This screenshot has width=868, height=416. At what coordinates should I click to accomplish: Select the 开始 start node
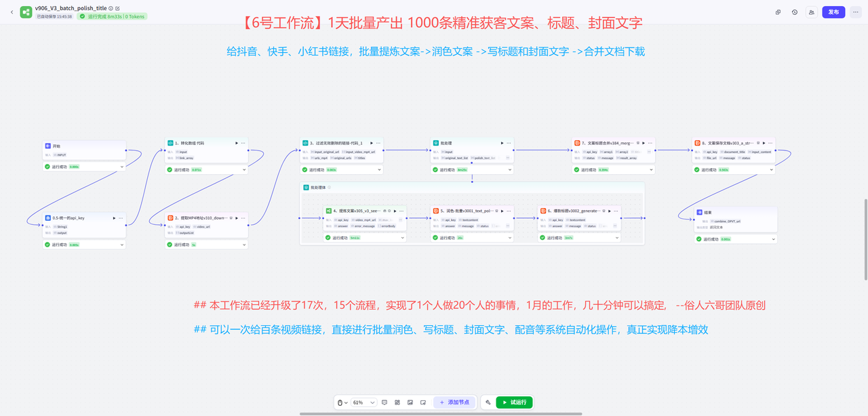(84, 150)
